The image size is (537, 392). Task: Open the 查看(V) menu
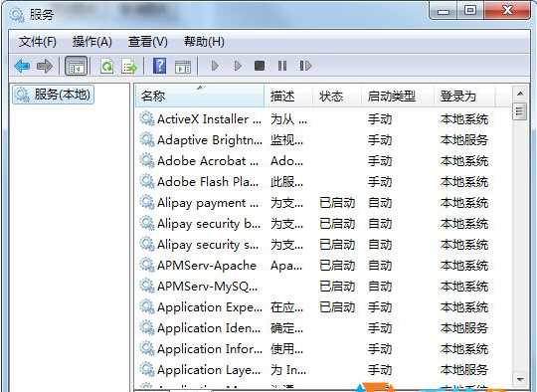(x=147, y=42)
